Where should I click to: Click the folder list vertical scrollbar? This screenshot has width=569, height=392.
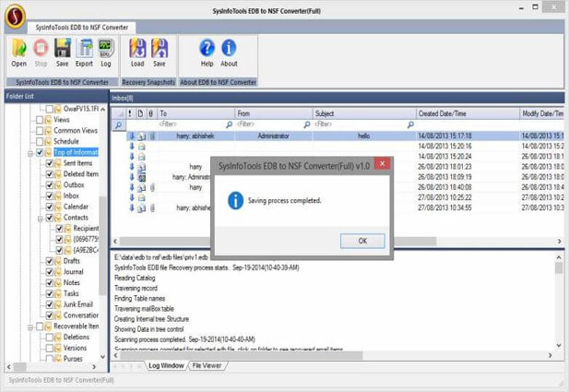pos(102,245)
